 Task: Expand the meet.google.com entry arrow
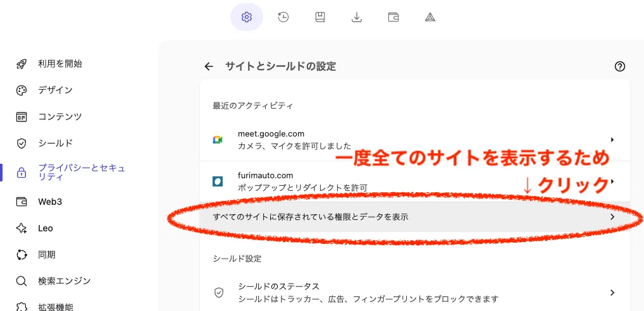click(612, 140)
